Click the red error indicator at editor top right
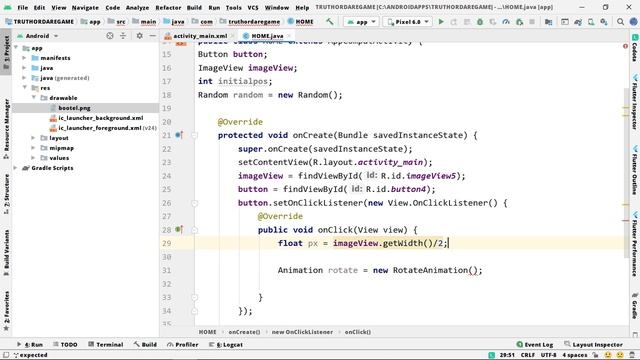Image resolution: width=640 pixels, height=360 pixels. coord(625,47)
